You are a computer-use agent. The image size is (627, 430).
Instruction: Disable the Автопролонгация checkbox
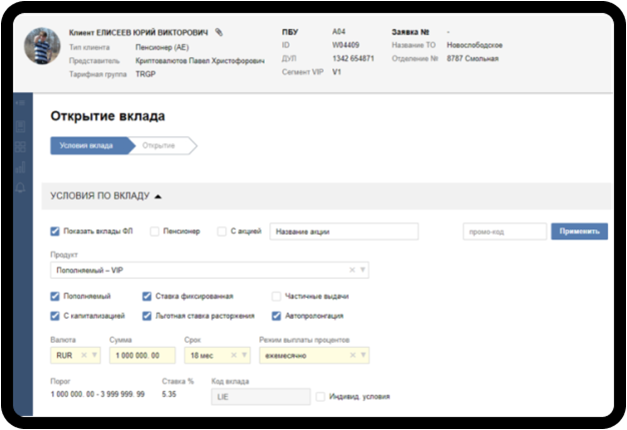[x=276, y=316]
